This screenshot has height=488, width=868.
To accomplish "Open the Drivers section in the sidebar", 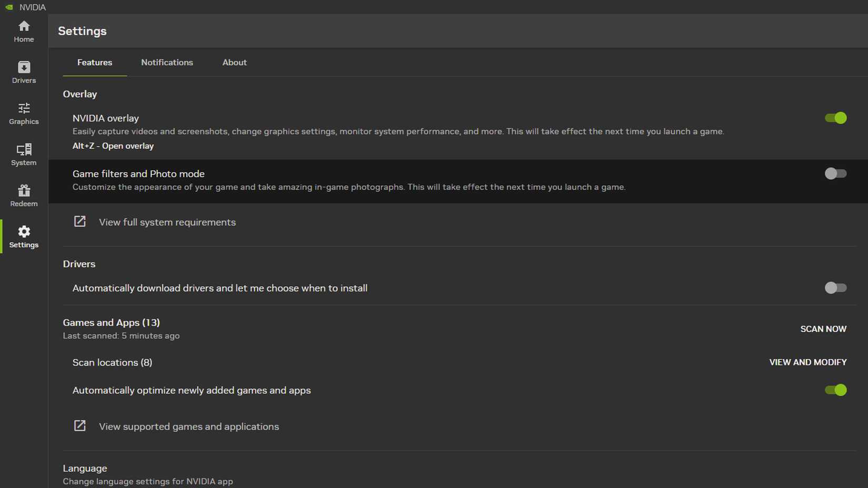I will click(x=23, y=72).
